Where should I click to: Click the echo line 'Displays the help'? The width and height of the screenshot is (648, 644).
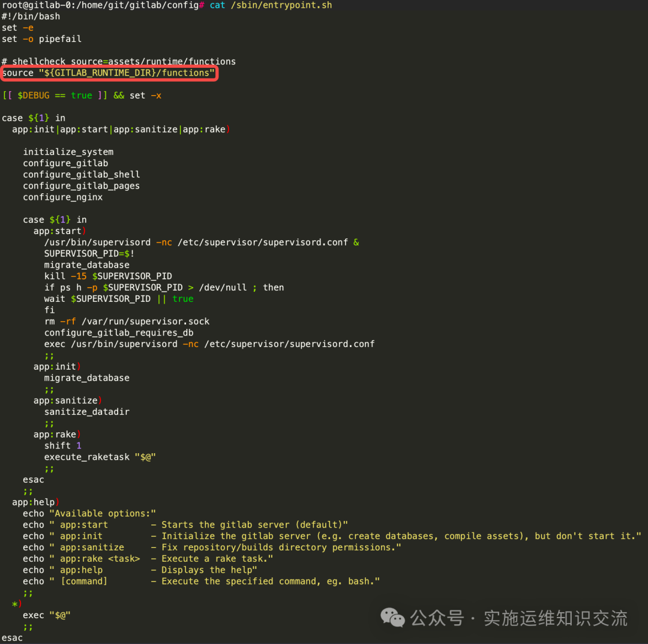[140, 570]
